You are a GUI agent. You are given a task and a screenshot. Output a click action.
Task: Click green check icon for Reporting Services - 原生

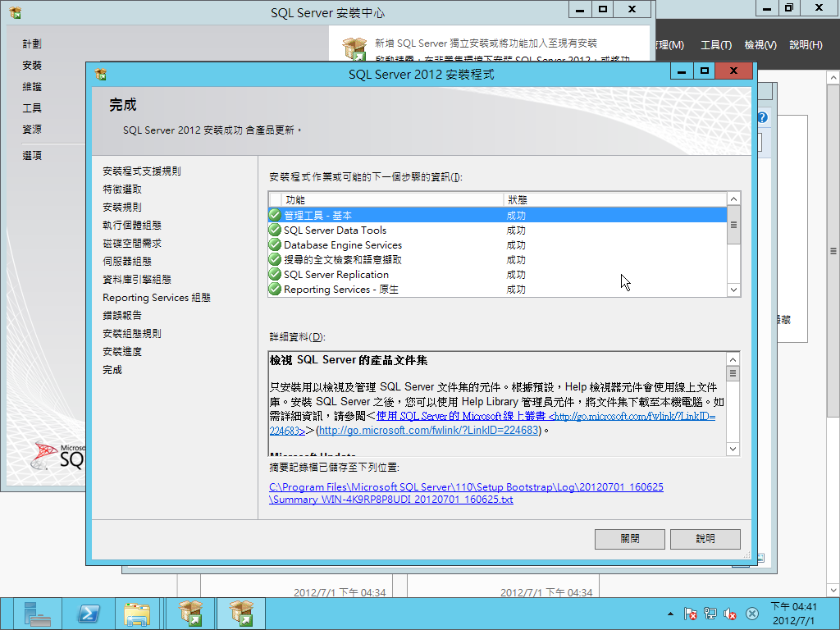pyautogui.click(x=275, y=290)
